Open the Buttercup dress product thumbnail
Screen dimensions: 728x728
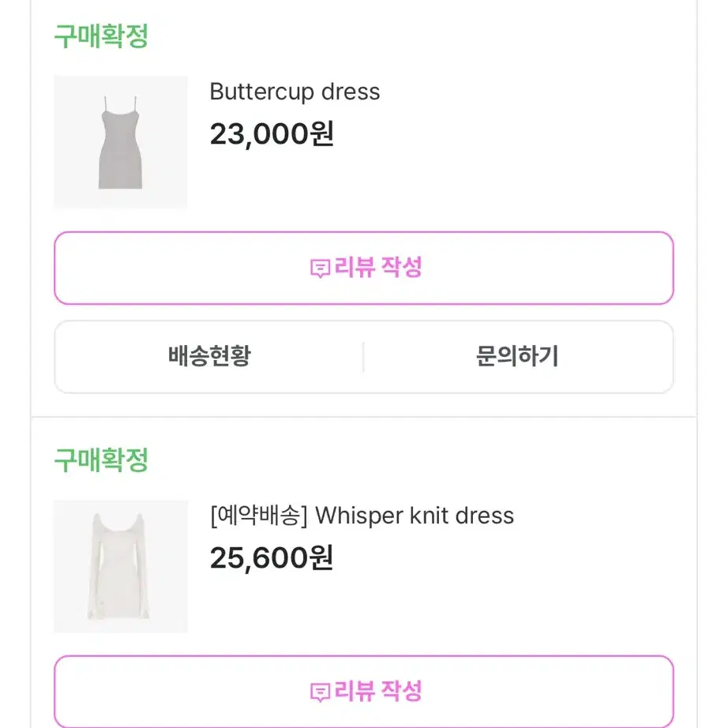pyautogui.click(x=121, y=142)
